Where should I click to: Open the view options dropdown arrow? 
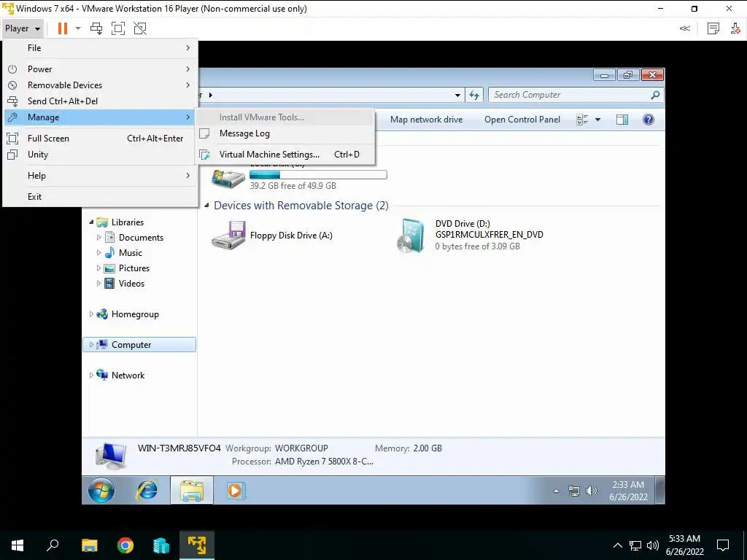coord(598,120)
